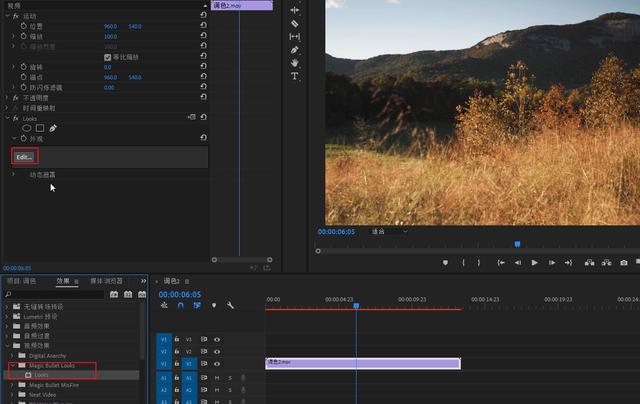Collapse the Looks effect group
The height and width of the screenshot is (404, 640).
click(7, 118)
